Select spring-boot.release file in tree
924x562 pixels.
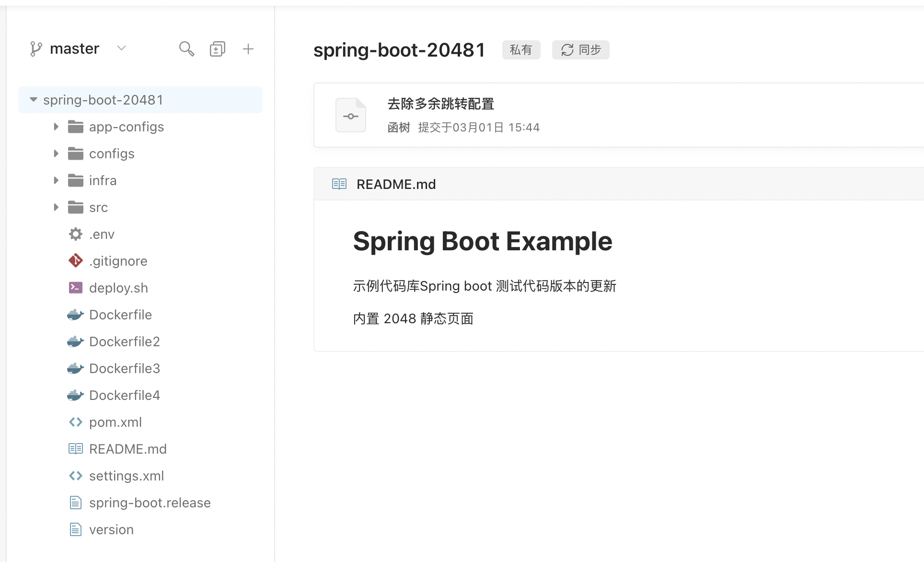click(x=150, y=503)
